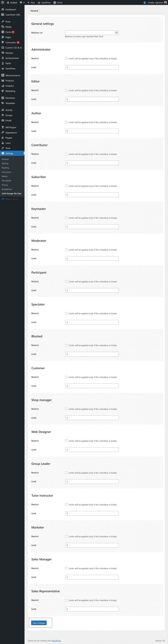
Task: Open comments bubble icon in top bar
Action: point(21,3)
